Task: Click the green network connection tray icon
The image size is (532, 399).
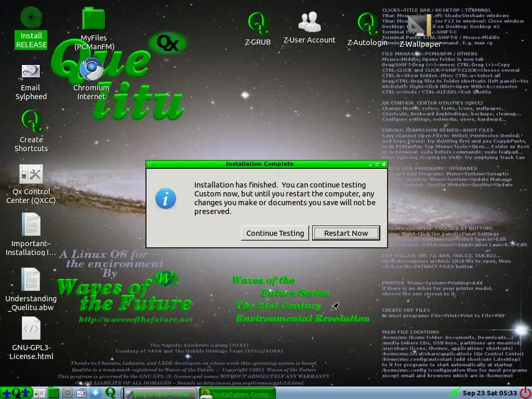Action: tap(454, 393)
